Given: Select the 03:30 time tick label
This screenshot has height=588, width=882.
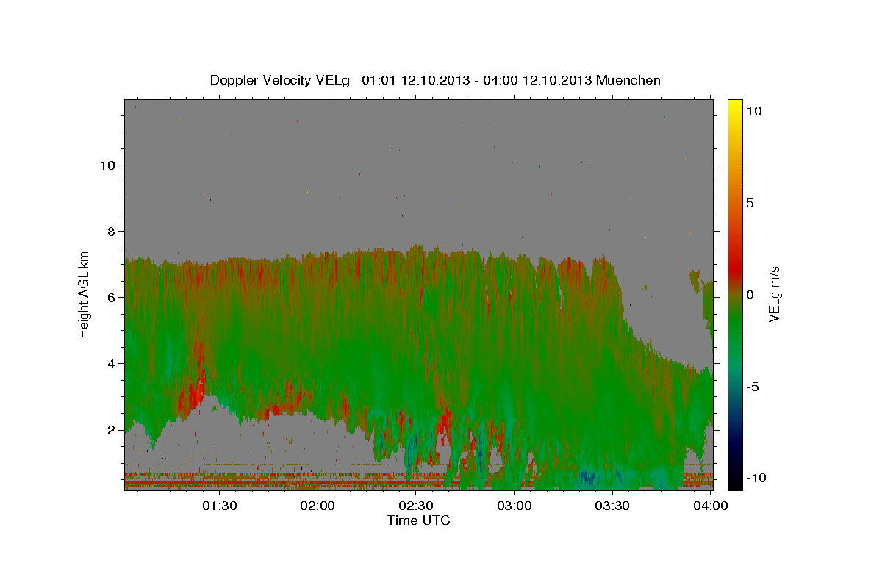Looking at the screenshot, I should click(612, 506).
